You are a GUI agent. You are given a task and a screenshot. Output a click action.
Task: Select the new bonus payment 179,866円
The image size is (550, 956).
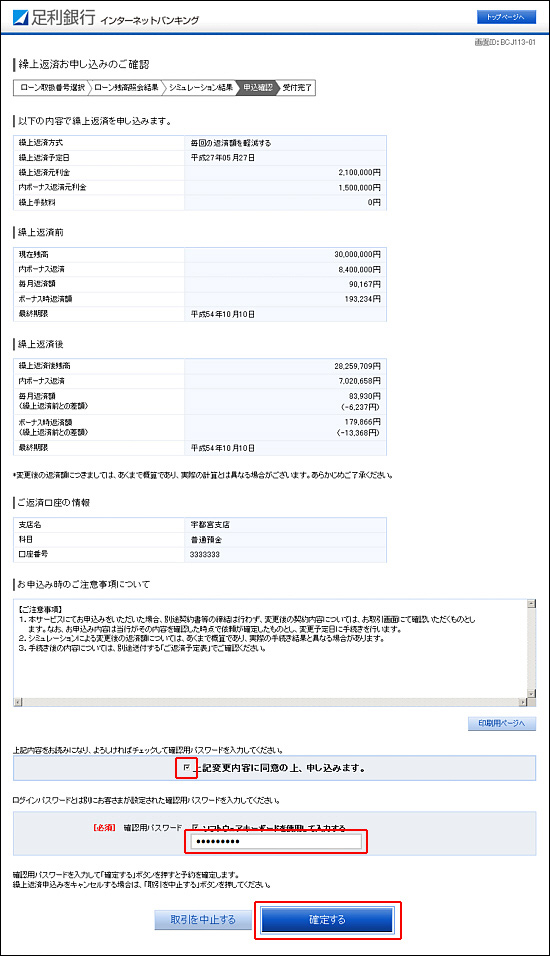click(362, 422)
